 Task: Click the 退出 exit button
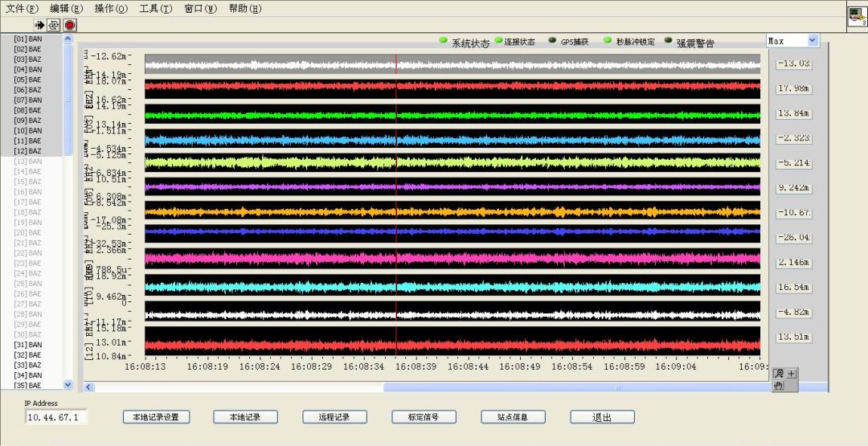602,417
